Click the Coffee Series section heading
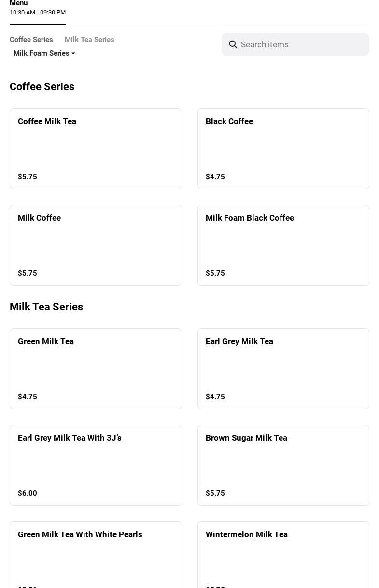Image resolution: width=379 pixels, height=588 pixels. 42,86
